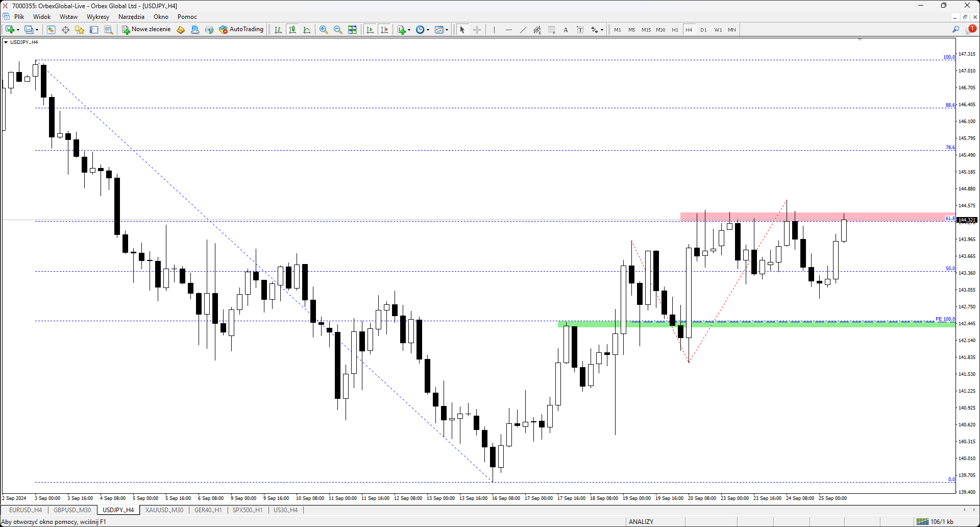The width and height of the screenshot is (980, 527).
Task: Switch to the EURUSD.,H4 chart tab
Action: (26, 510)
